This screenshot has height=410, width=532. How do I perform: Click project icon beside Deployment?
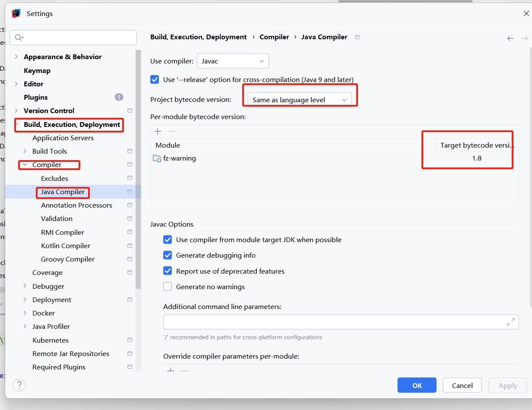[130, 300]
